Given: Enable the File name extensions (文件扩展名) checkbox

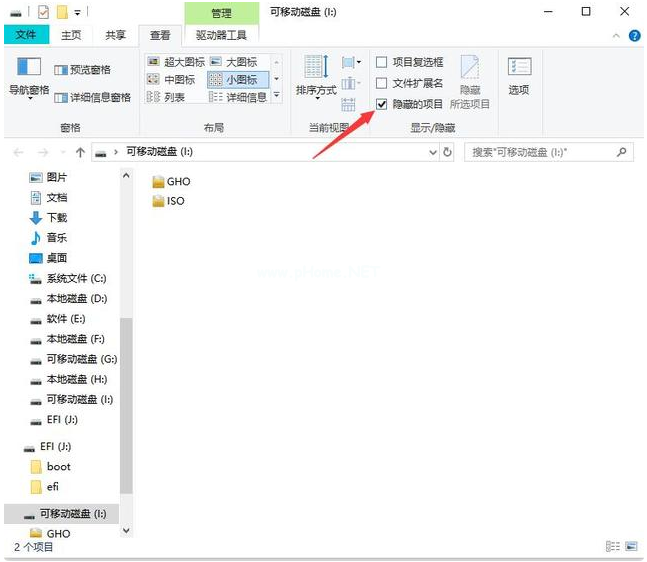Looking at the screenshot, I should (x=381, y=83).
